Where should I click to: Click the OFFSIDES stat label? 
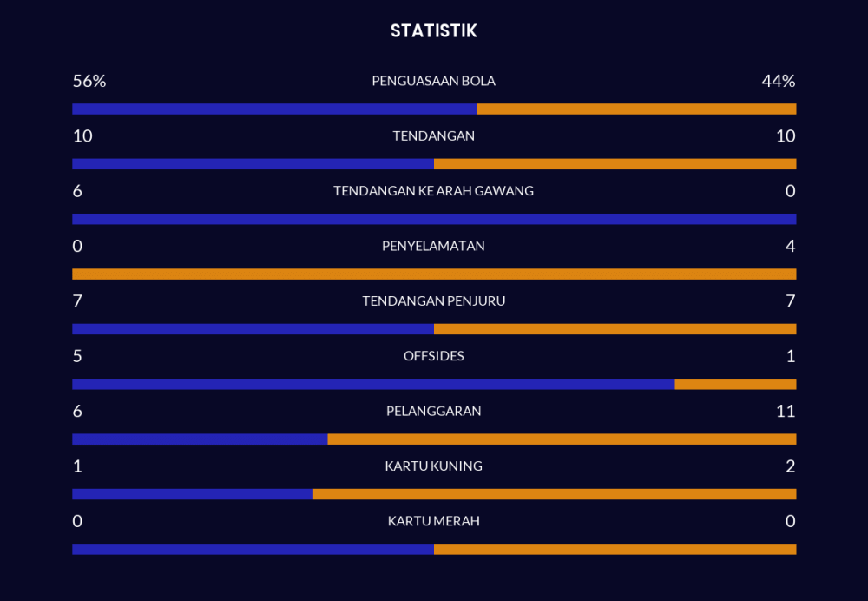[x=433, y=356]
